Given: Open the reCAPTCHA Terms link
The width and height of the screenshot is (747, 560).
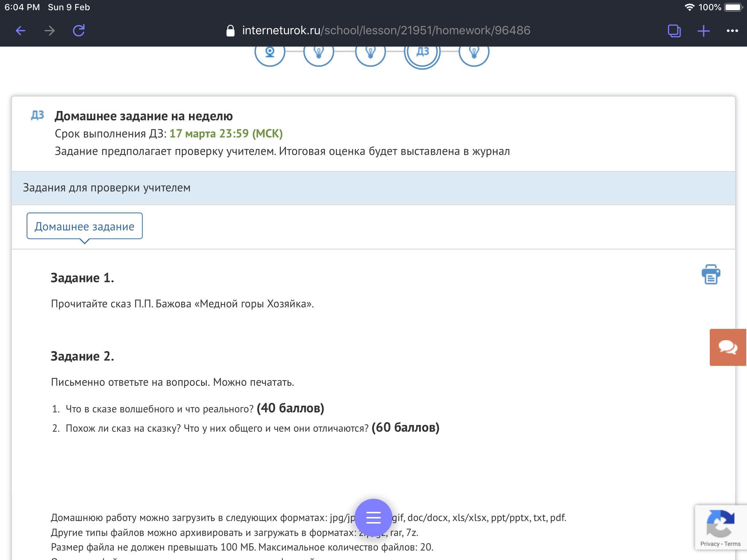Looking at the screenshot, I should click(x=732, y=544).
